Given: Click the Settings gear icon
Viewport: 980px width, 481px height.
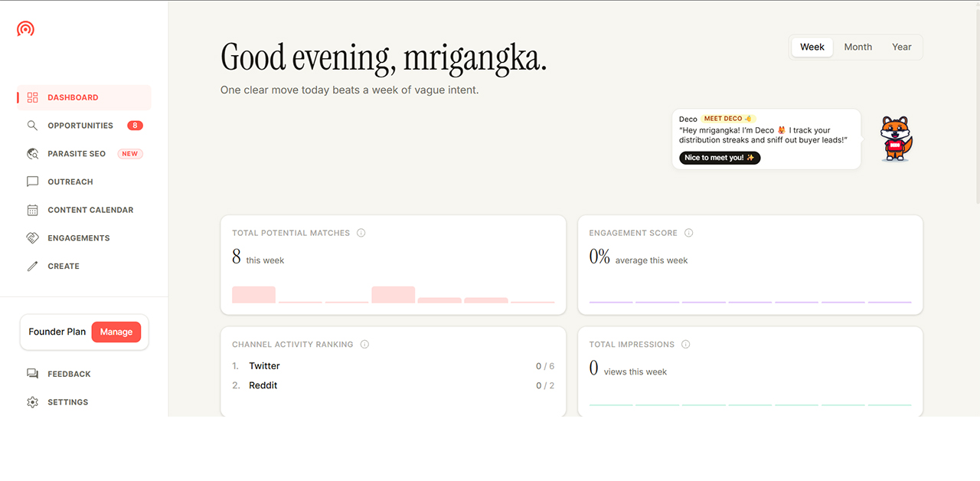Looking at the screenshot, I should [32, 402].
